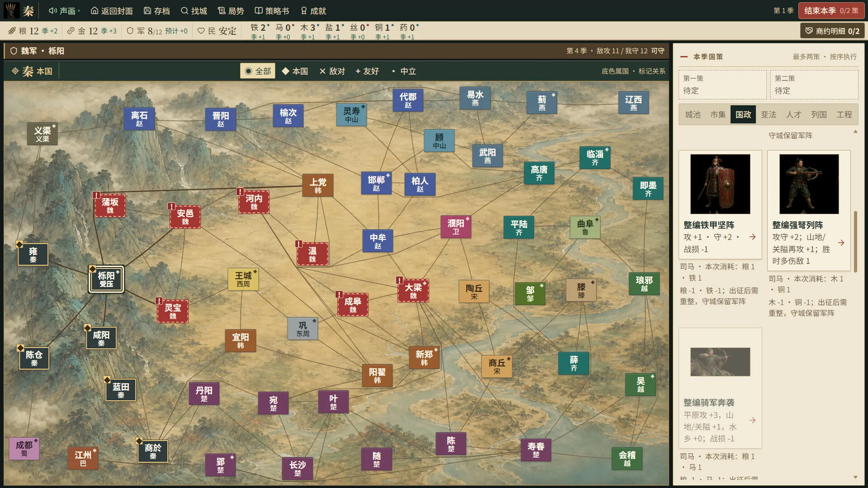The image size is (868, 488).
Task: Switch to the 市集 tab
Action: [x=718, y=115]
